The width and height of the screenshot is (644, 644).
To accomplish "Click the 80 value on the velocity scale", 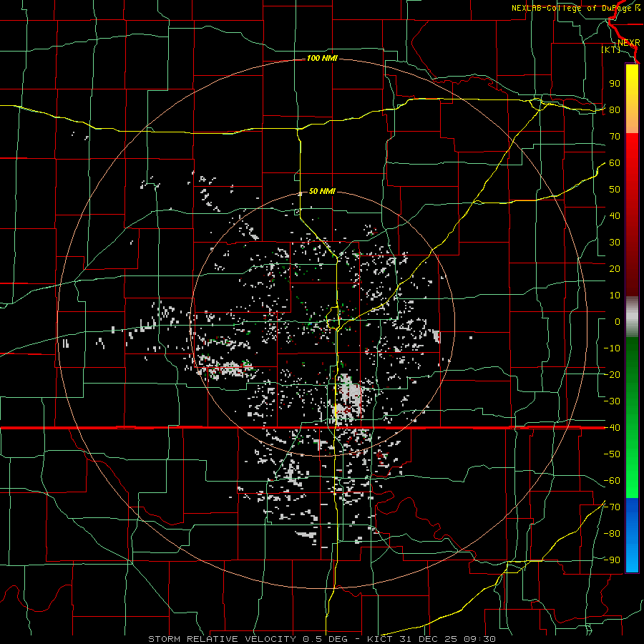I will [x=615, y=109].
